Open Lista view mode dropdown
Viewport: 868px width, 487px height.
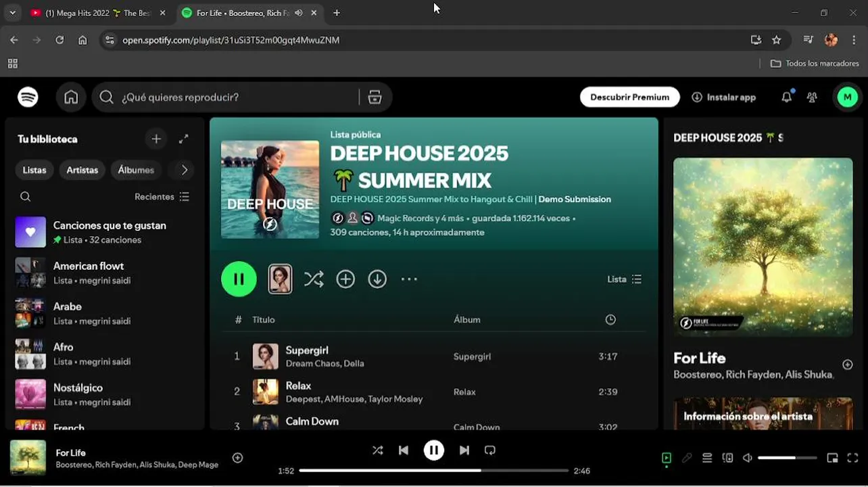tap(625, 279)
